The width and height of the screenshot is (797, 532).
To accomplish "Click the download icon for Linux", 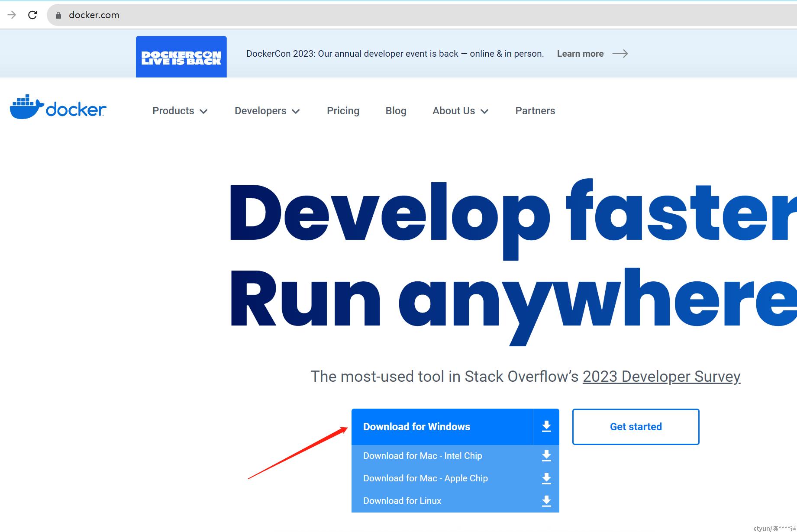I will point(546,501).
